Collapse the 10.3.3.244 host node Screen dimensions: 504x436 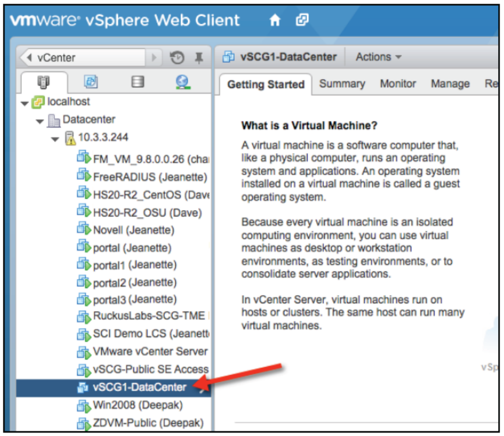[x=55, y=139]
